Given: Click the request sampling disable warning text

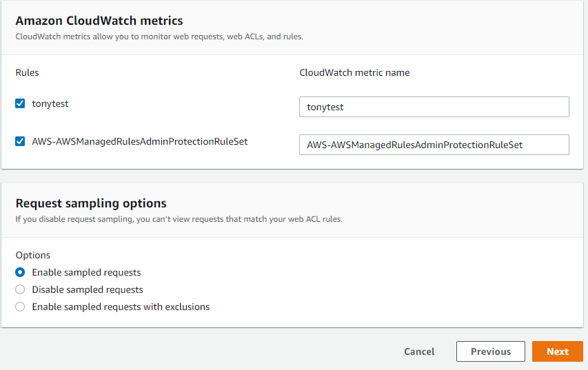Looking at the screenshot, I should (x=179, y=219).
